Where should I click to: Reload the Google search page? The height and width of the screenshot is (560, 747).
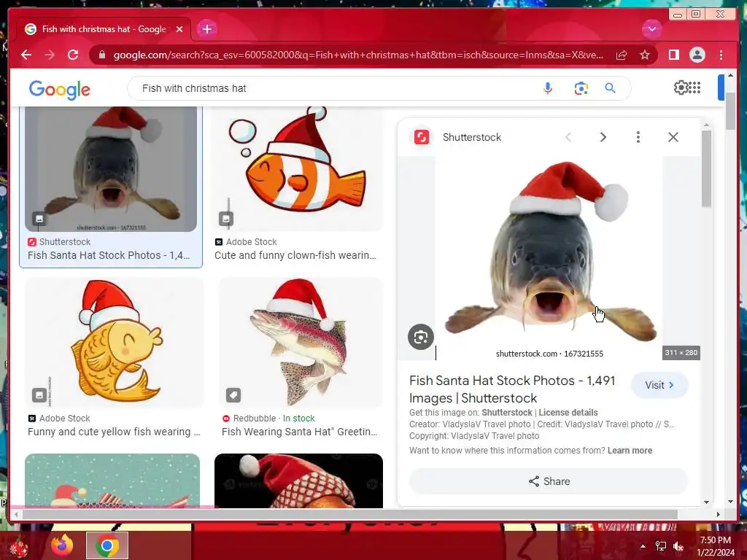(x=73, y=55)
